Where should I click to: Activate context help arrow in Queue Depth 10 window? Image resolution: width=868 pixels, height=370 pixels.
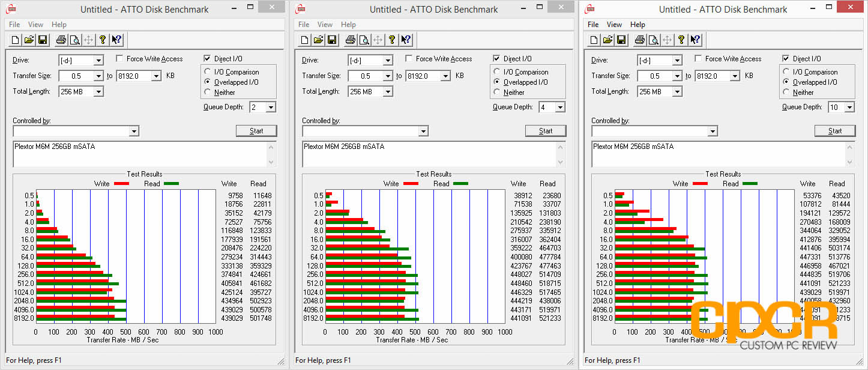695,40
